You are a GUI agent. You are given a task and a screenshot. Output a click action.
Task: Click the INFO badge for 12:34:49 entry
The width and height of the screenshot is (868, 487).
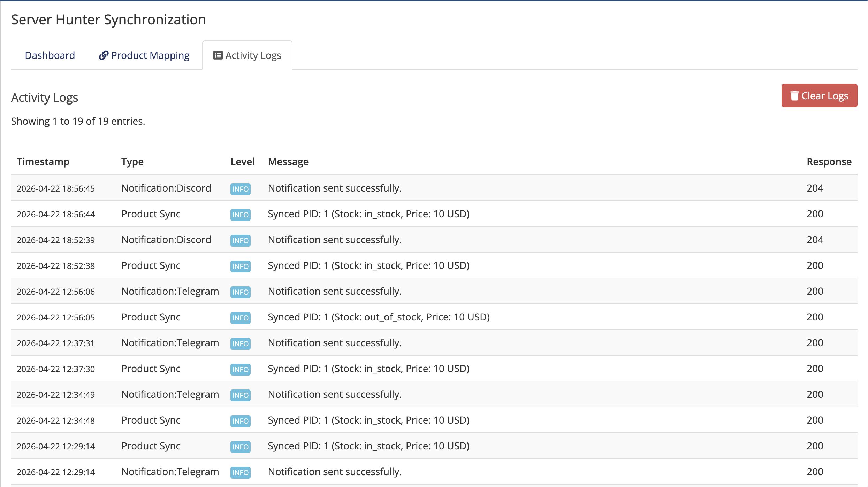[240, 395]
